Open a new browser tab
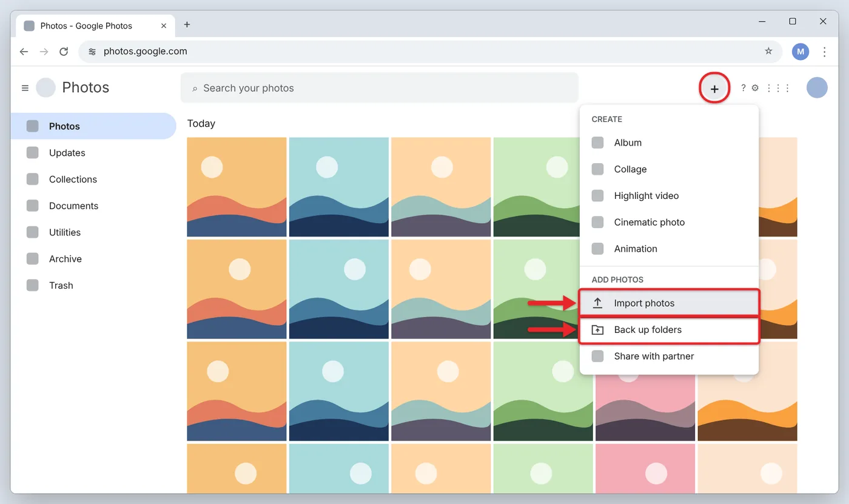 coord(187,25)
